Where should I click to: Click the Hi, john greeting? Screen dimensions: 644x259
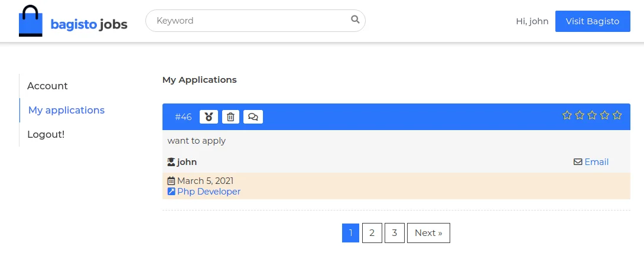532,21
